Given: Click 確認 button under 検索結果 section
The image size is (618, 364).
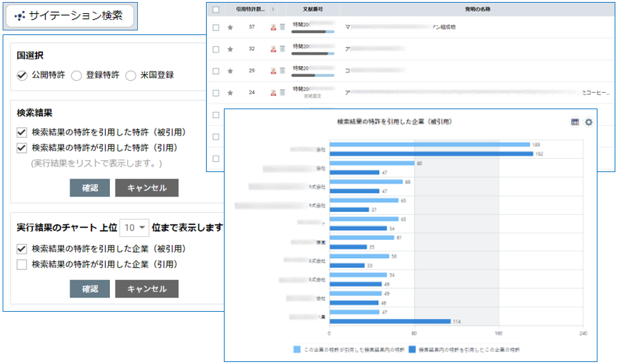Looking at the screenshot, I should pyautogui.click(x=89, y=188).
